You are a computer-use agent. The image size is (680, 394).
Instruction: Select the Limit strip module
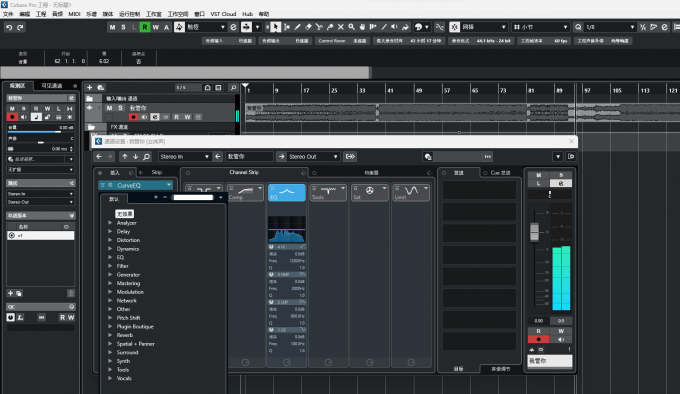click(411, 193)
